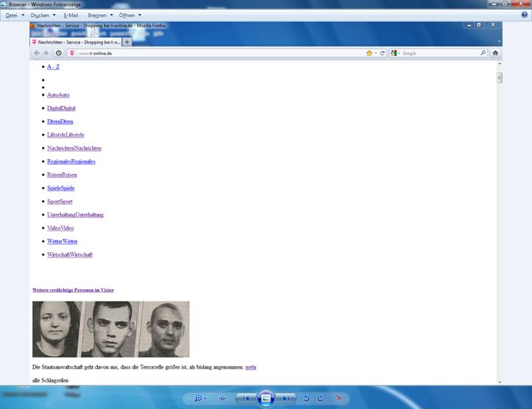Viewport: 532px width, 409px height.
Task: Click the search magnifier in Firefox search box
Action: tap(483, 53)
